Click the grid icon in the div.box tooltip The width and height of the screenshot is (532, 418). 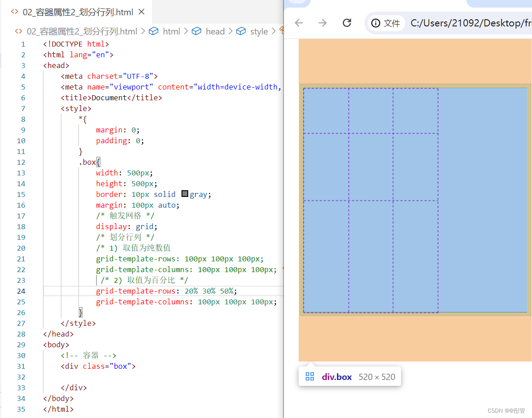coord(310,376)
